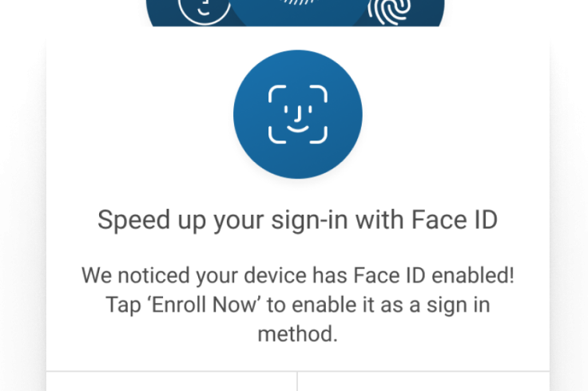Select the "Speed up your sign-in" heading
This screenshot has height=391, width=588.
298,220
